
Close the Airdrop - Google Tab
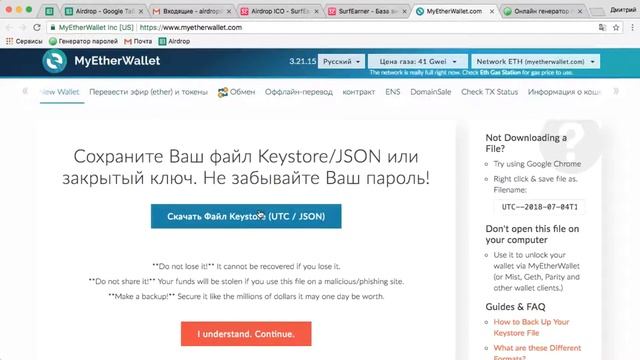tap(141, 11)
